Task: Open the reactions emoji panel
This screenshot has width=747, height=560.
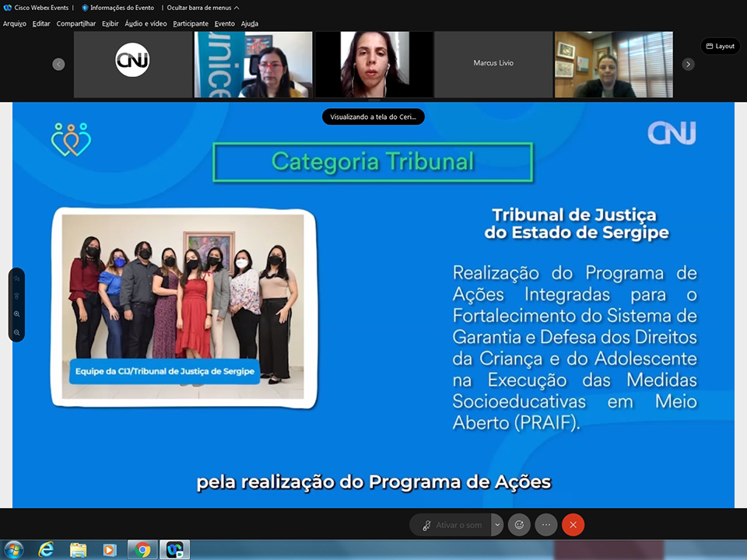Action: (x=519, y=525)
